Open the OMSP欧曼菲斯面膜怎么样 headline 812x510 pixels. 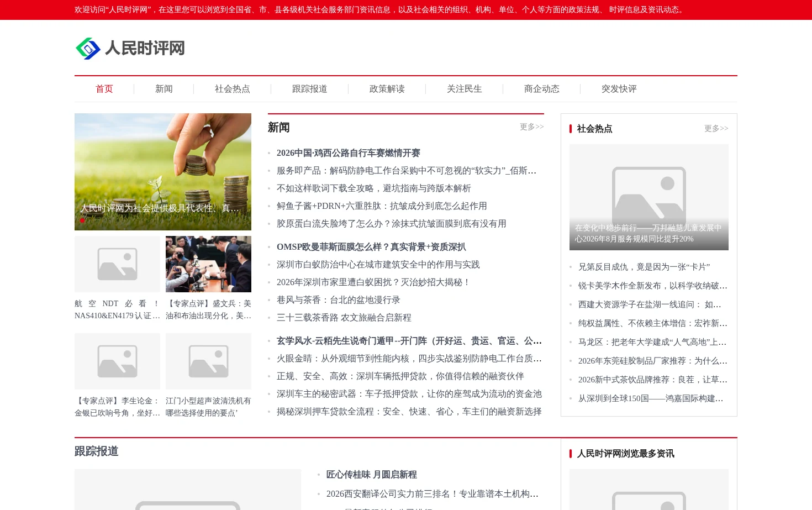[x=371, y=247]
